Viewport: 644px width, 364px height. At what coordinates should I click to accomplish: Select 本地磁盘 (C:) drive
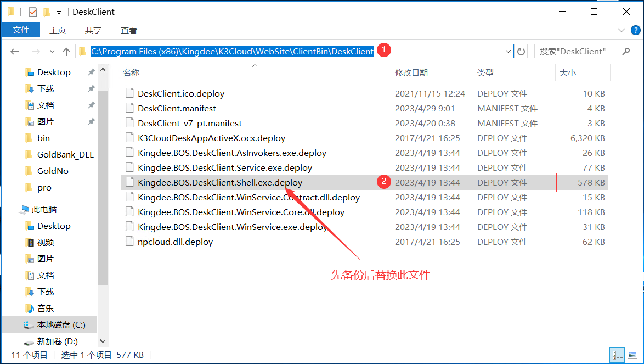tap(61, 325)
